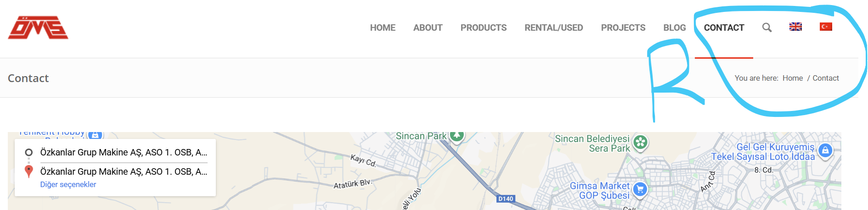The width and height of the screenshot is (868, 210).
Task: Open the PRODUCTS menu
Action: (484, 28)
